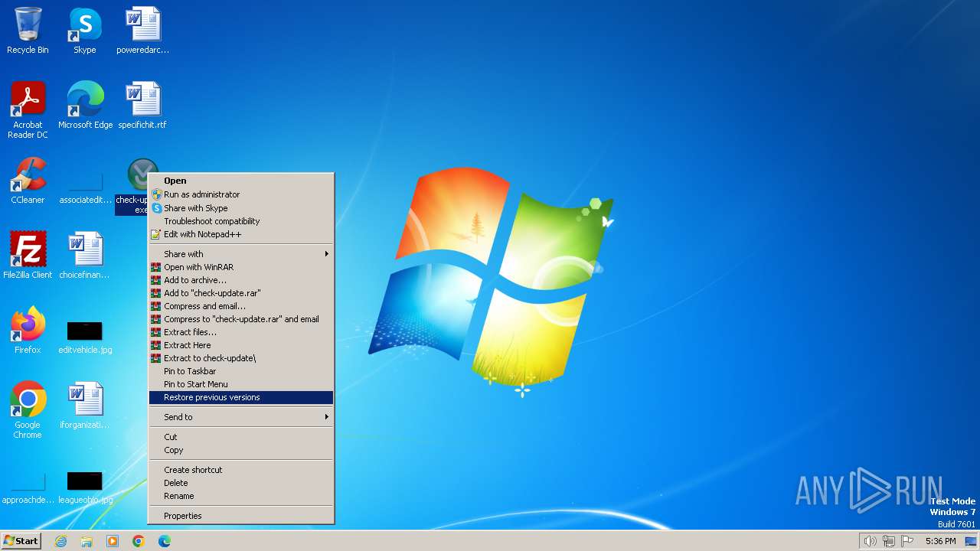This screenshot has height=551, width=980.
Task: Select iforganizati Word document icon
Action: (85, 406)
